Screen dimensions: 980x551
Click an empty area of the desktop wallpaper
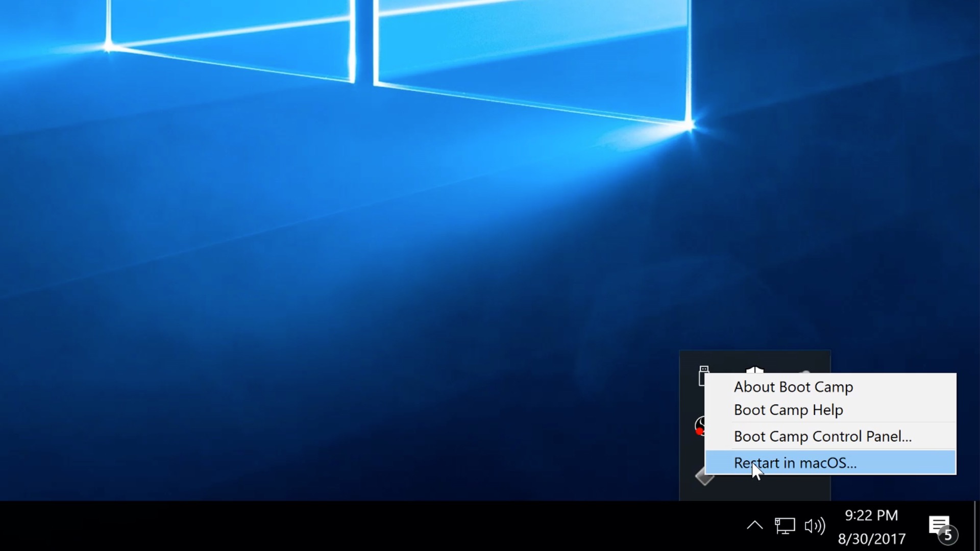(306, 255)
